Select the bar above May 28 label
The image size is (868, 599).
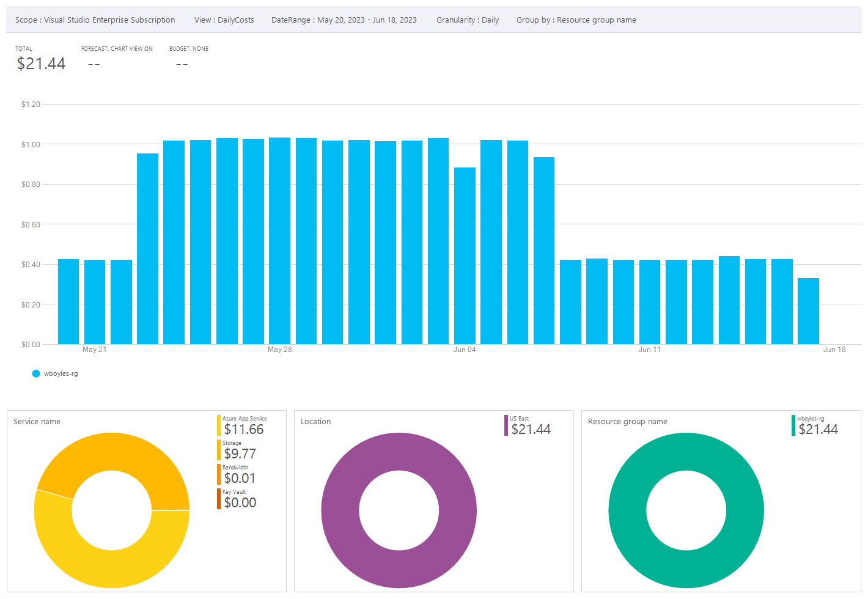point(280,241)
